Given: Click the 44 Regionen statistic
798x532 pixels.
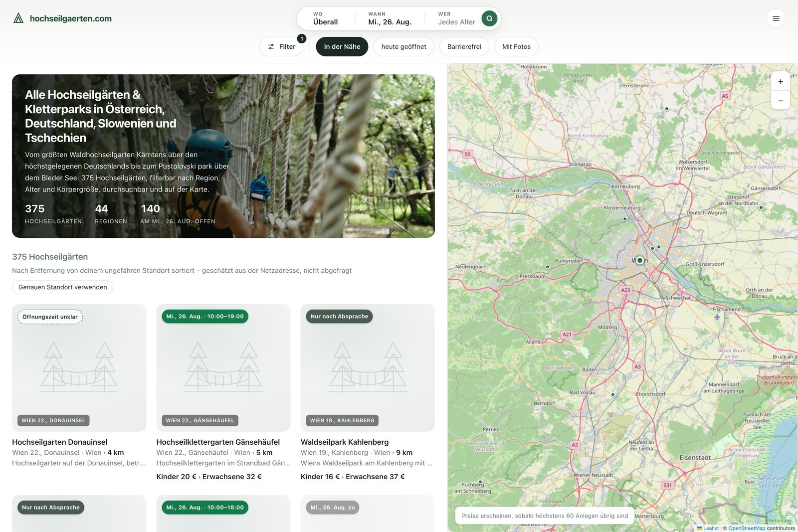Looking at the screenshot, I should 111,214.
